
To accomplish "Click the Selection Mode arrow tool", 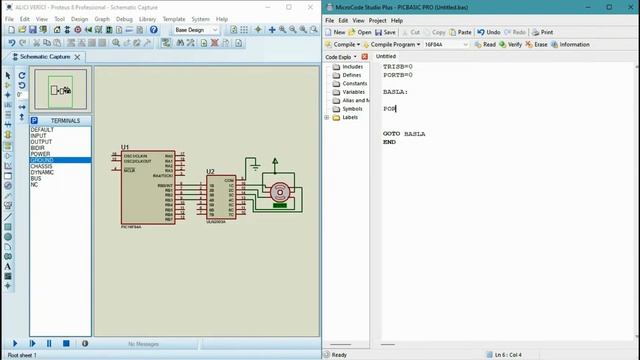I will tap(8, 76).
